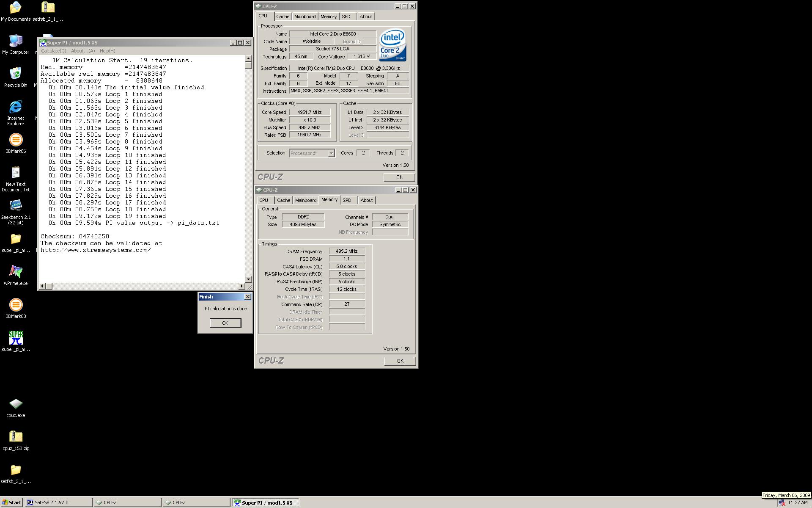This screenshot has width=812, height=508.
Task: Click the Rated FSB 1980.7 MHz value
Action: point(310,135)
